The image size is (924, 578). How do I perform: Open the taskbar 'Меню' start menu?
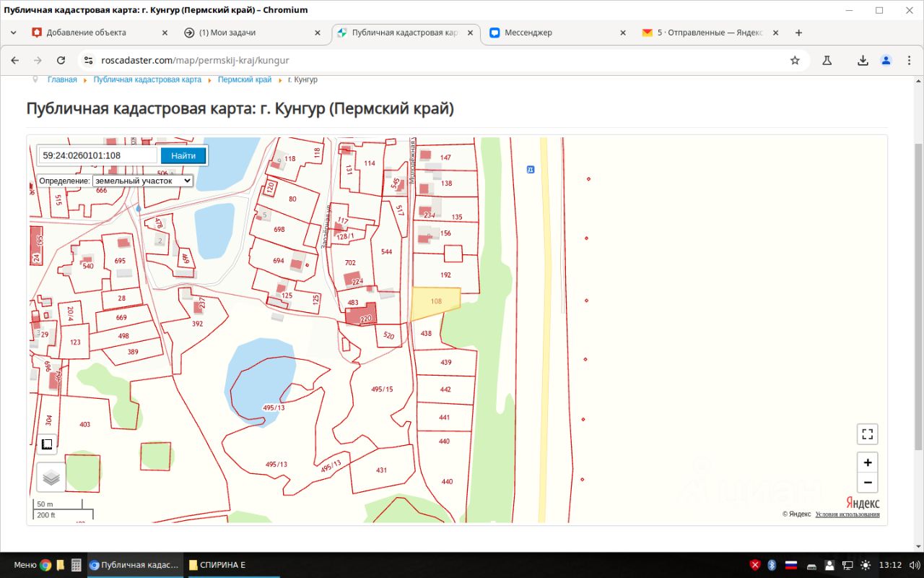pos(25,565)
